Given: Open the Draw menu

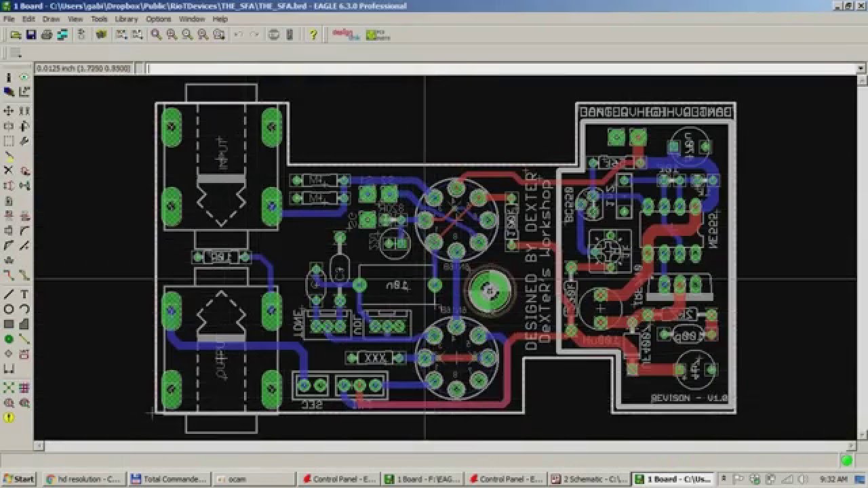Looking at the screenshot, I should [x=51, y=19].
